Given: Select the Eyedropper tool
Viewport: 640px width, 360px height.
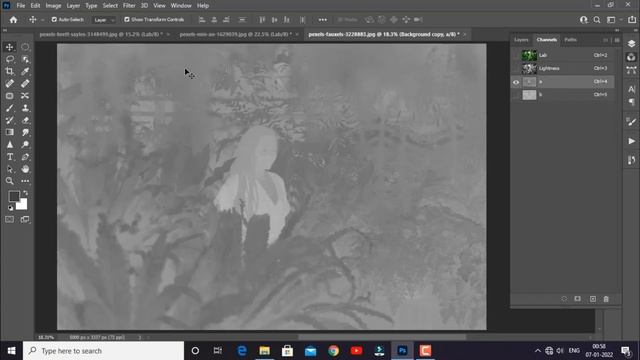Looking at the screenshot, I should pyautogui.click(x=25, y=71).
